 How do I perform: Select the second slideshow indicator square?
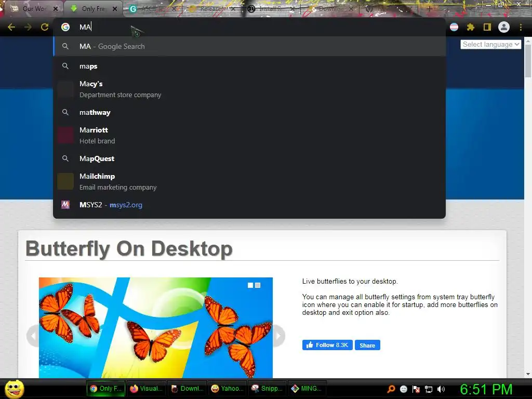258,285
